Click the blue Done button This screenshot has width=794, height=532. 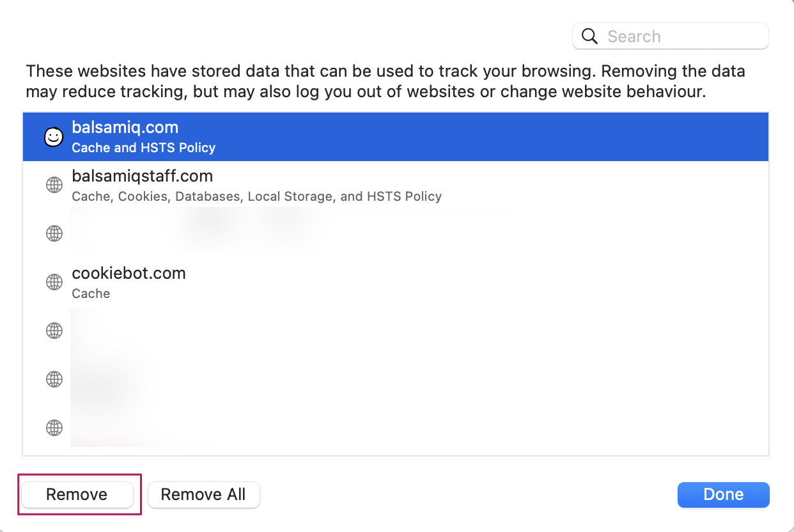pyautogui.click(x=723, y=494)
